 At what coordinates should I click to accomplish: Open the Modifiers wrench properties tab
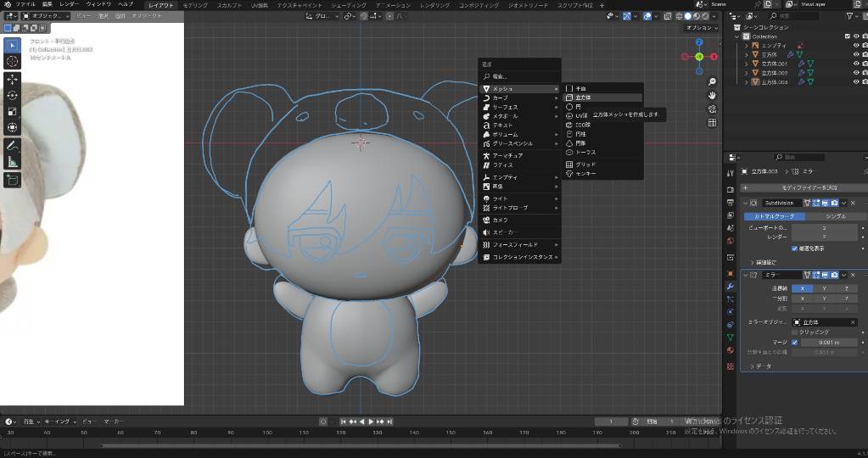point(730,287)
